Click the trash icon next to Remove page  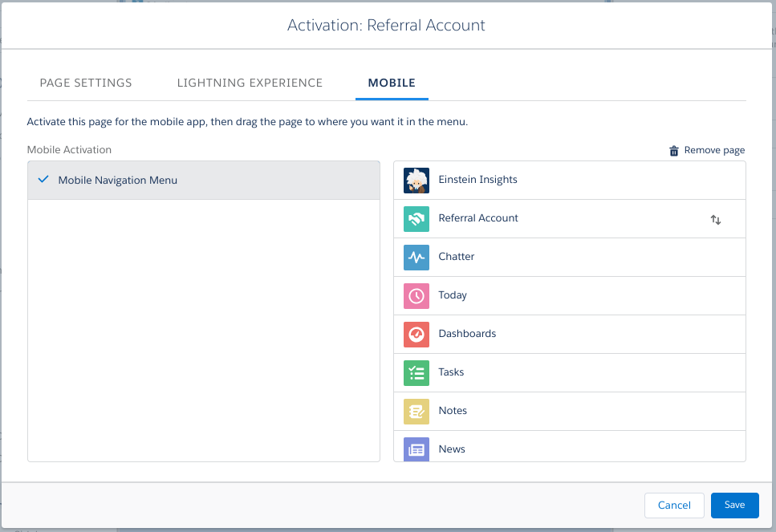click(x=673, y=149)
